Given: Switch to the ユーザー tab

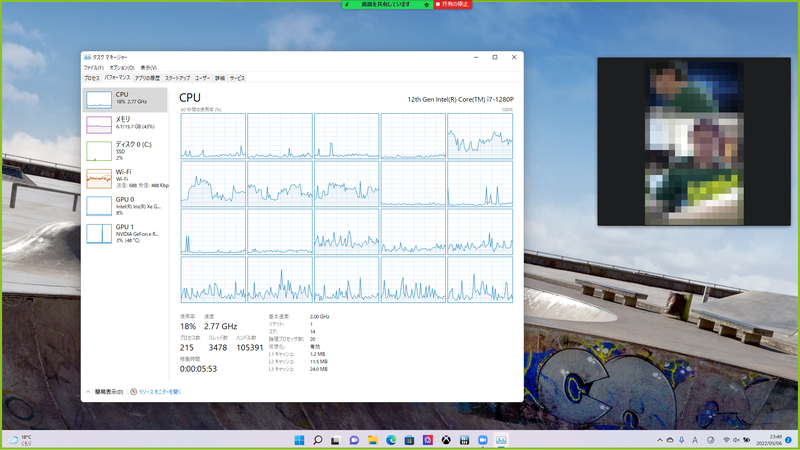Looking at the screenshot, I should click(x=203, y=78).
